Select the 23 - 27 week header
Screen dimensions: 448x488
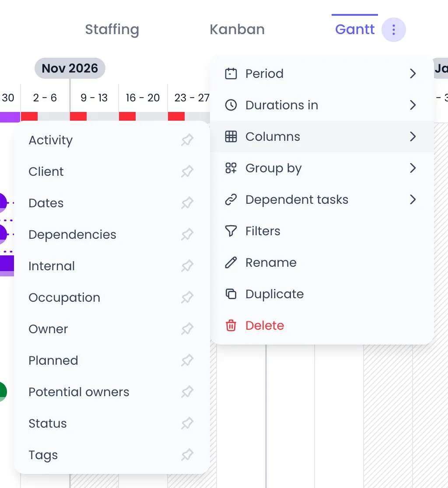tap(191, 98)
